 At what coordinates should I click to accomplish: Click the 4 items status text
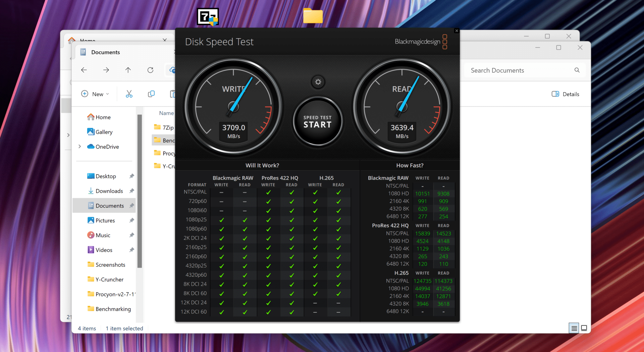[x=87, y=328]
